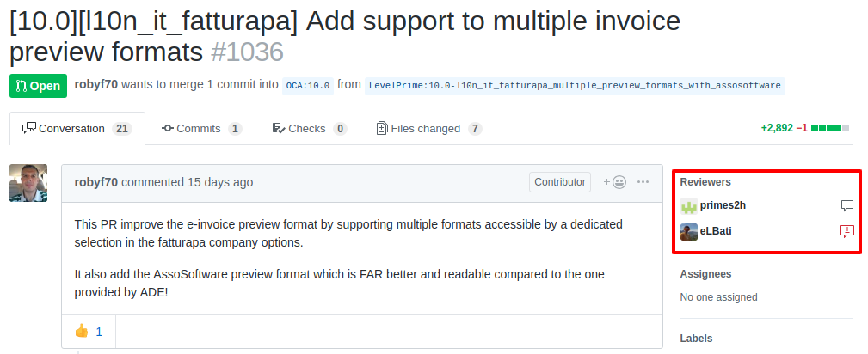This screenshot has width=868, height=354.
Task: Click primes2h review comment status icon
Action: (x=846, y=206)
